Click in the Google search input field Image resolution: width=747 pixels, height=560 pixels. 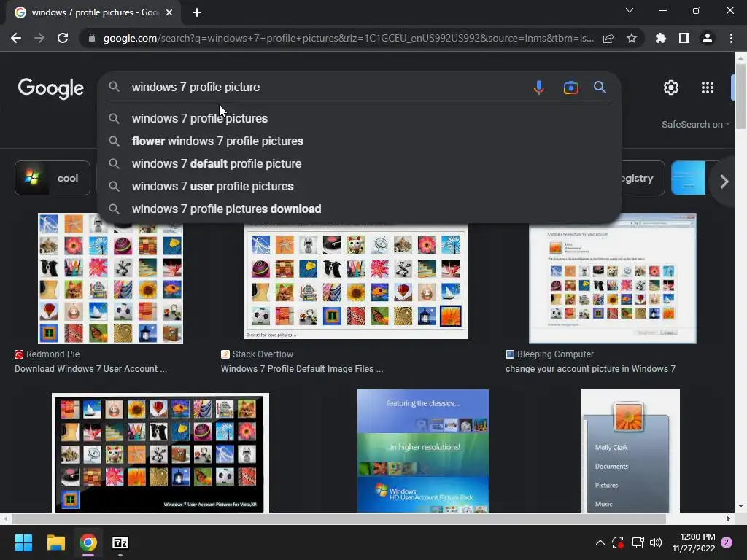(329, 87)
